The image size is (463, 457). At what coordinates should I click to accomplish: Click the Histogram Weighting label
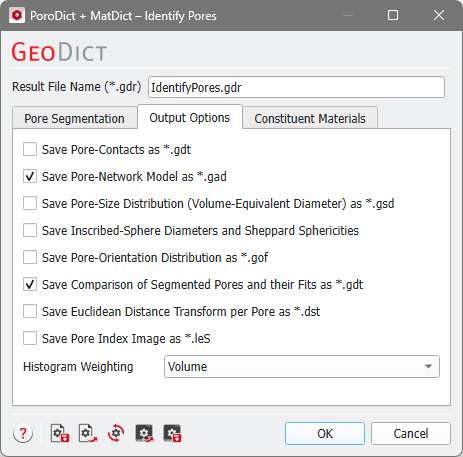pos(78,367)
